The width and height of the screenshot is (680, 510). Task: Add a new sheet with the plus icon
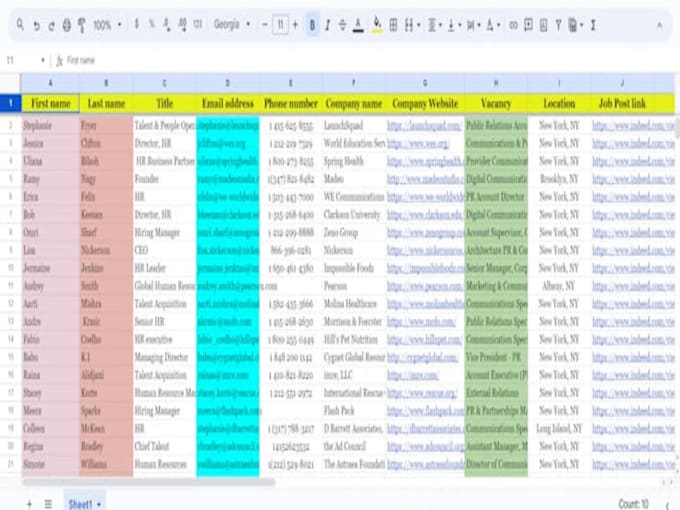(x=29, y=504)
